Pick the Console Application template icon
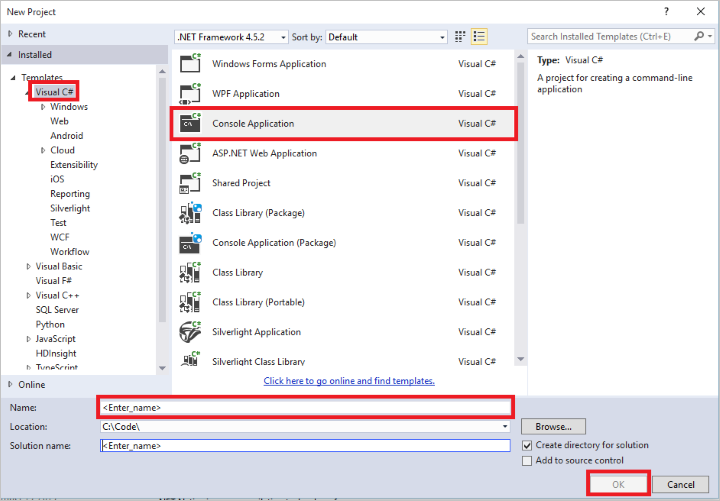The width and height of the screenshot is (720, 501). click(x=190, y=123)
